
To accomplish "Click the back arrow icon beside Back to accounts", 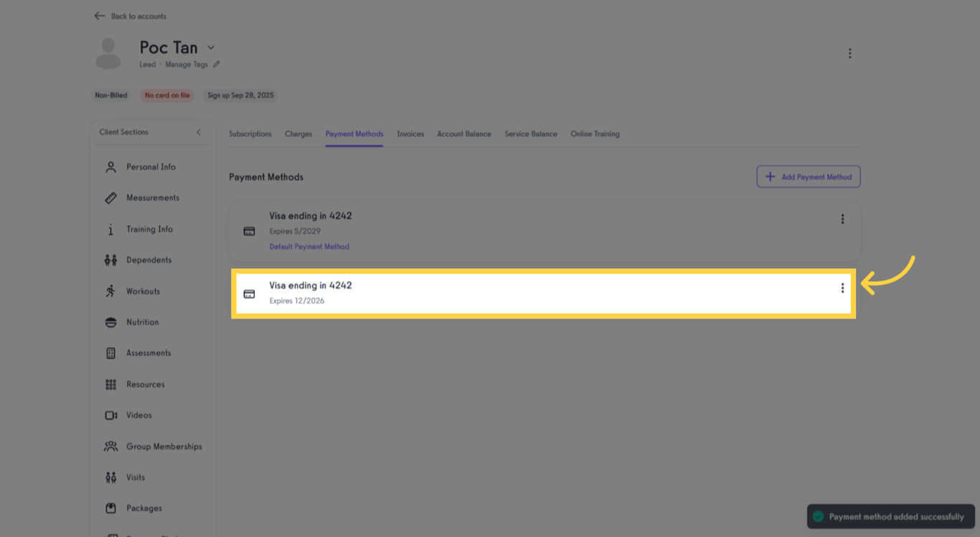I will (100, 16).
